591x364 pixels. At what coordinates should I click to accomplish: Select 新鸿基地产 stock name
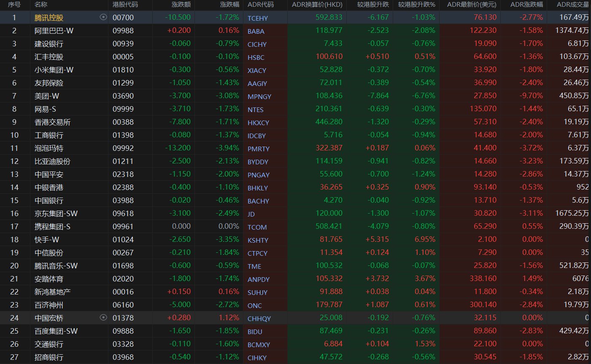coord(53,292)
